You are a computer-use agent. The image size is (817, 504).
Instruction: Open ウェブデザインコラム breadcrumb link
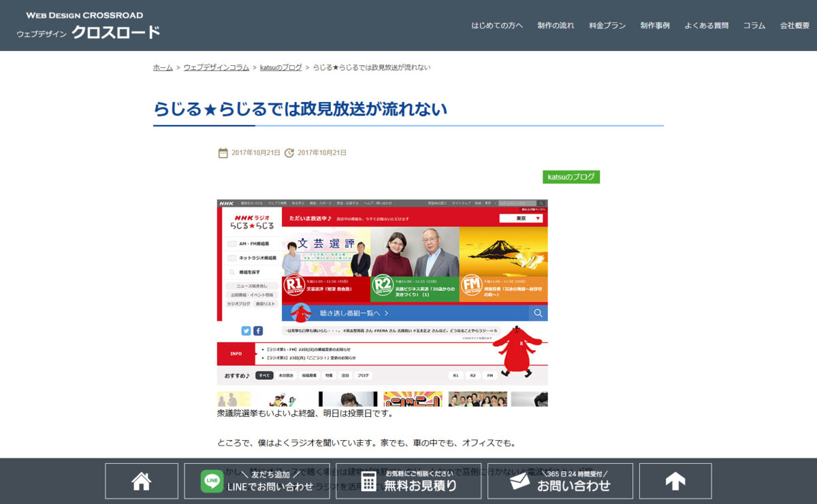coord(217,67)
